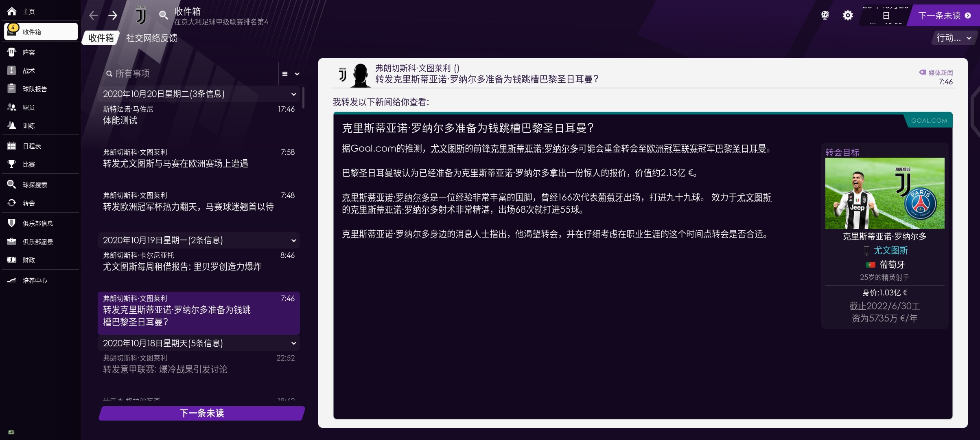The height and width of the screenshot is (440, 980).
Task: Open the 主页 home icon in sidebar
Action: (x=12, y=11)
